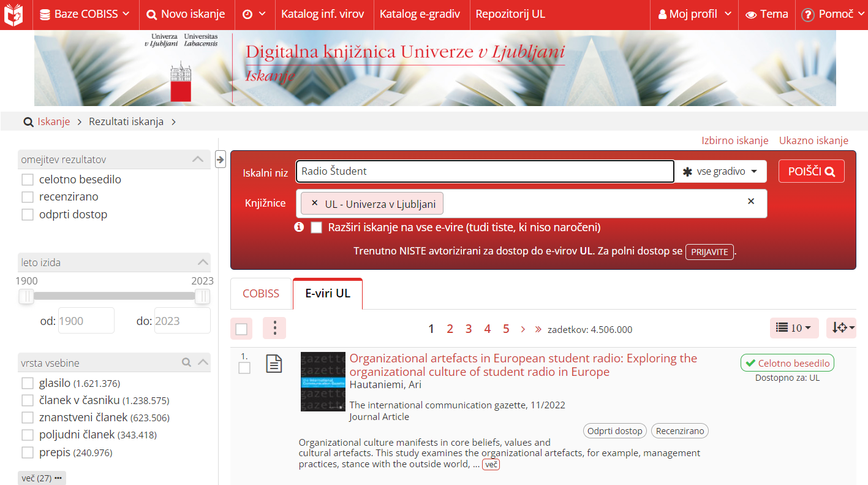Open the Katalog e-gradiv menu item
Image resolution: width=868 pixels, height=485 pixels.
point(420,14)
